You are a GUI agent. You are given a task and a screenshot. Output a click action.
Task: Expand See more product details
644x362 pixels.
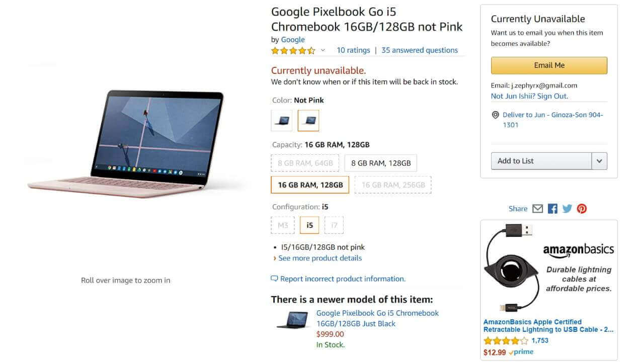point(320,258)
